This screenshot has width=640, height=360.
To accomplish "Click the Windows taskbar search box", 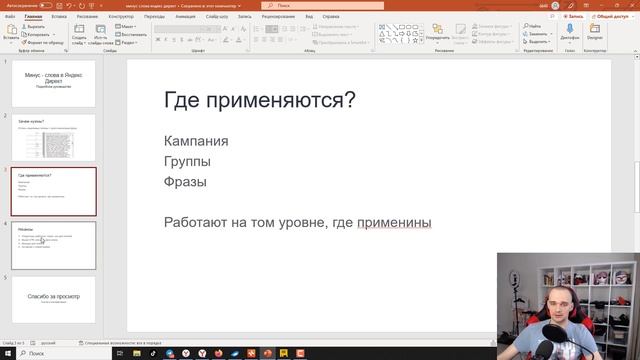I will (x=64, y=353).
